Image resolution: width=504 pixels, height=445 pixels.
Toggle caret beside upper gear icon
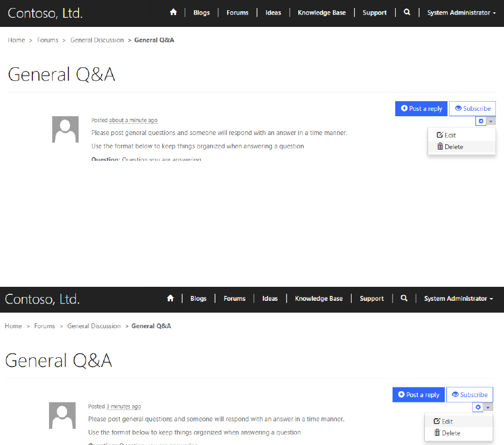point(491,121)
